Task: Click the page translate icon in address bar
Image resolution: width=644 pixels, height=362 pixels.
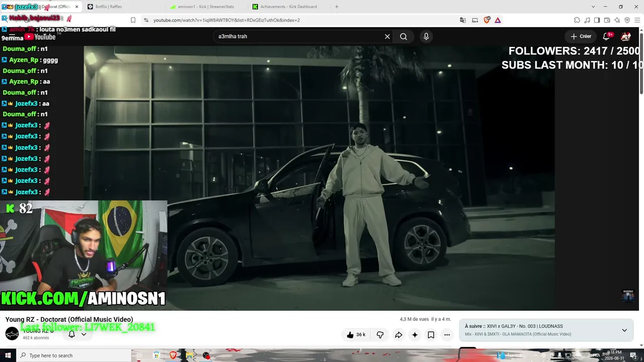Action: 463,20
